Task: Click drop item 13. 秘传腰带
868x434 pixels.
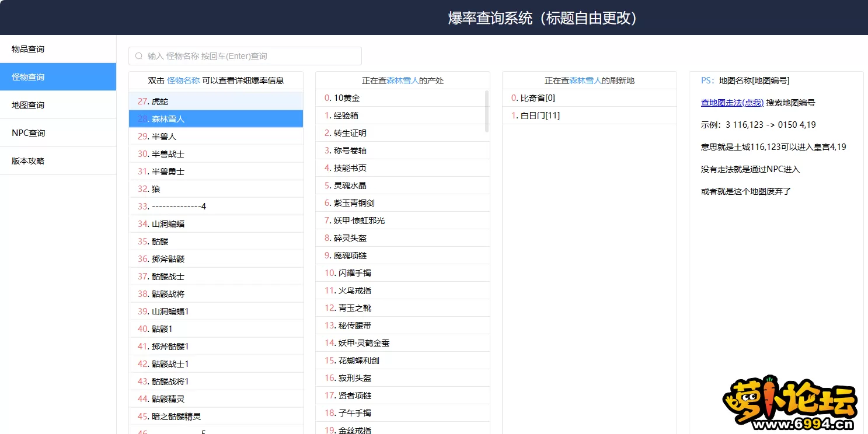Action: tap(403, 325)
